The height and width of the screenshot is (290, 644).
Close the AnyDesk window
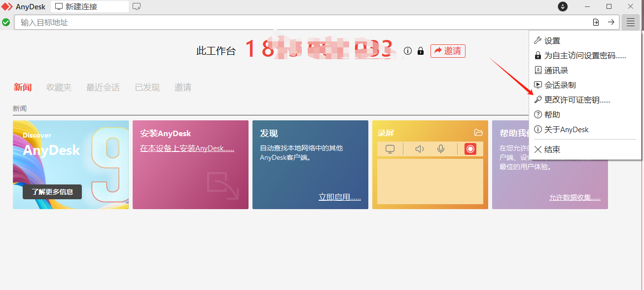coord(631,6)
